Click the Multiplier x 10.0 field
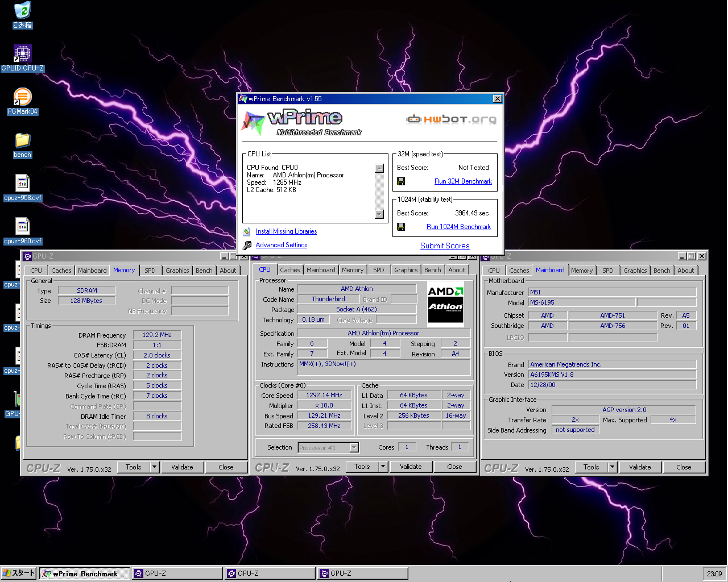This screenshot has width=728, height=582. click(x=324, y=406)
